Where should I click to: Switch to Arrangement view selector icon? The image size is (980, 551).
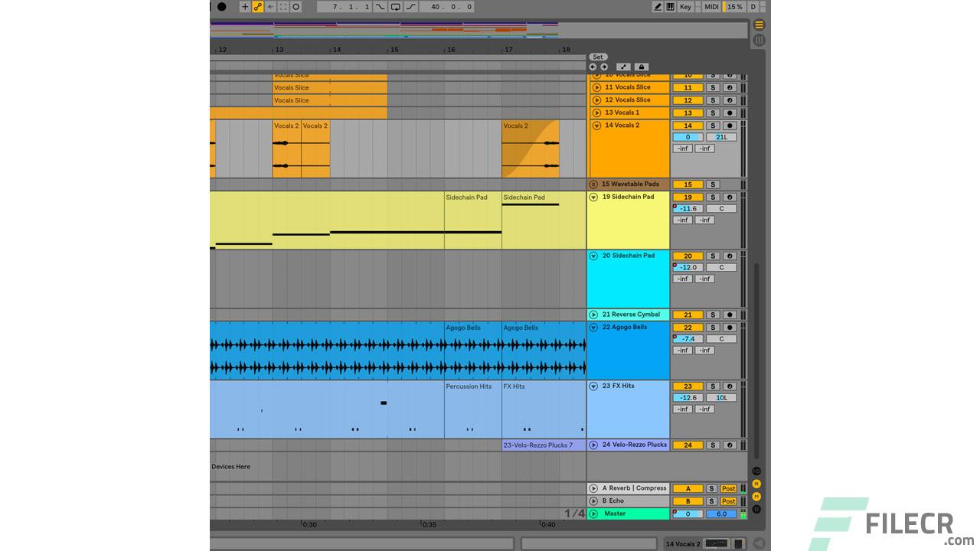click(759, 25)
